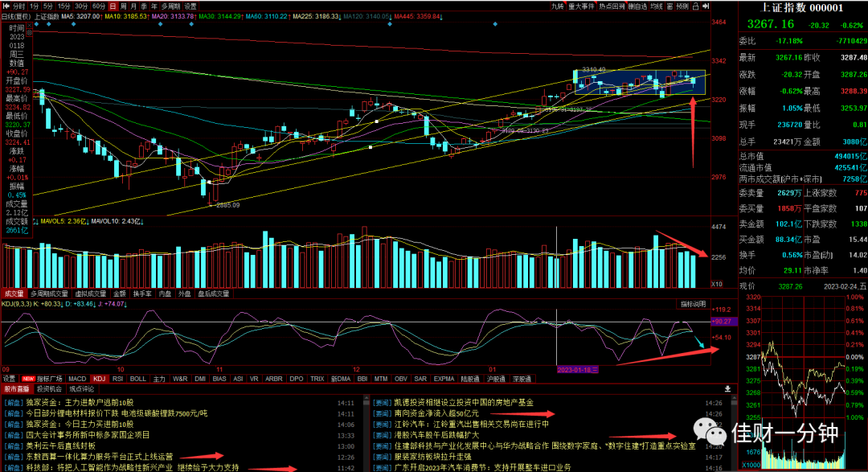This screenshot has width=868, height=472.
Task: Open the 股市直播 live news tab
Action: [17, 389]
